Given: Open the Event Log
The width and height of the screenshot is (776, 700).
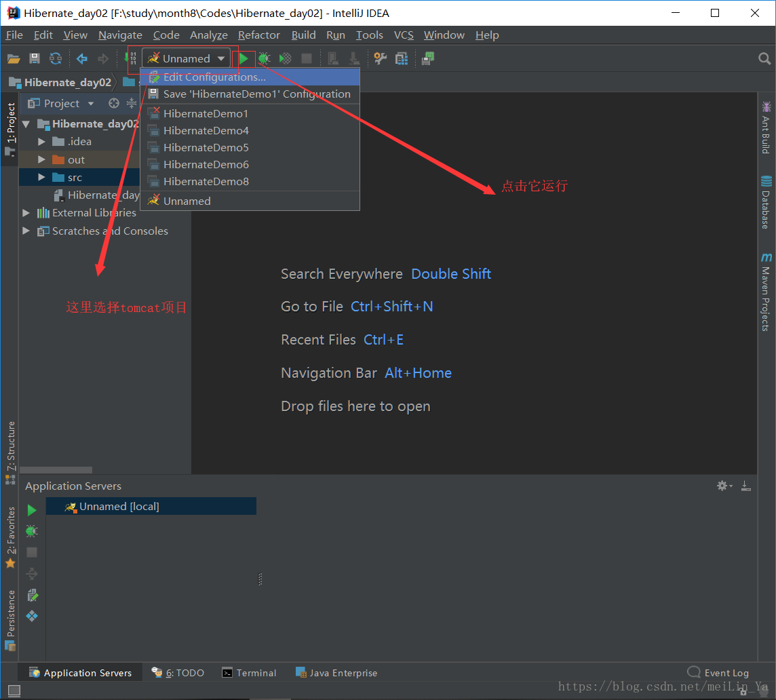Looking at the screenshot, I should (x=718, y=673).
